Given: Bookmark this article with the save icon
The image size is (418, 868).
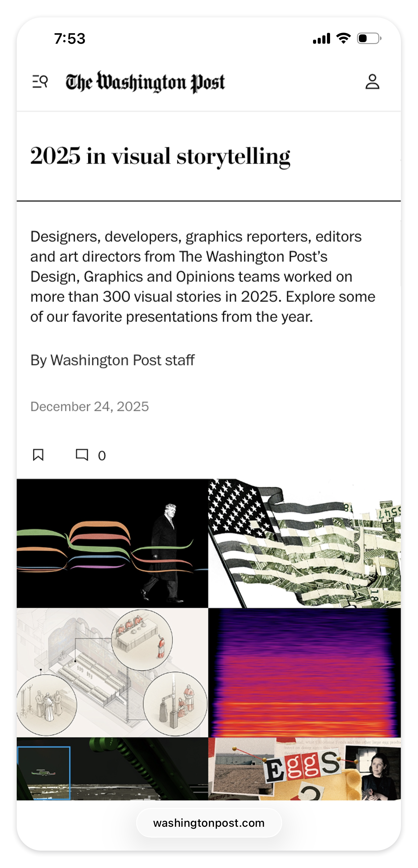Looking at the screenshot, I should [38, 455].
